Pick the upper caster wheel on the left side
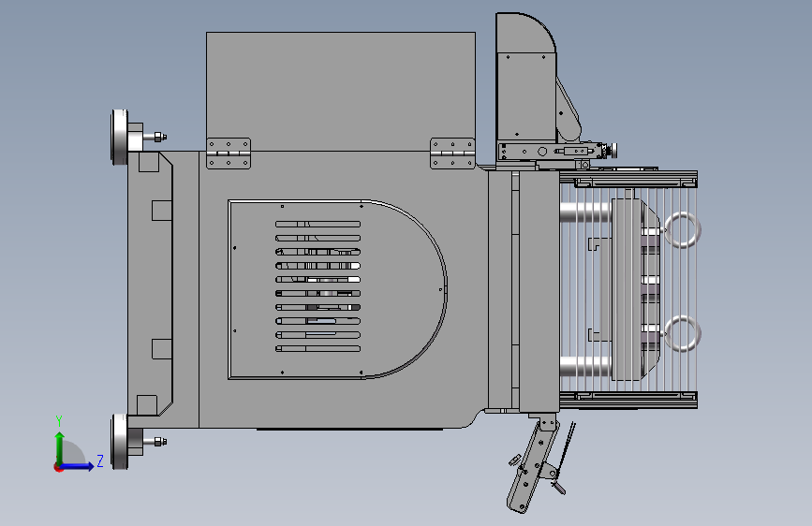The width and height of the screenshot is (812, 526). (120, 138)
